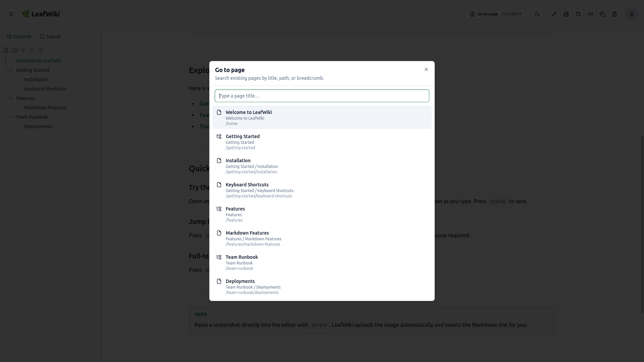The height and width of the screenshot is (362, 644).
Task: Click page icon beside Markdown Features result
Action: click(x=219, y=233)
